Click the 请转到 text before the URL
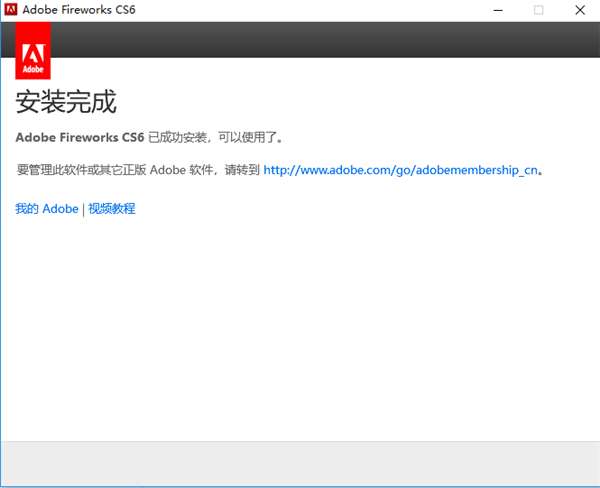Image resolution: width=600 pixels, height=488 pixels. click(240, 170)
